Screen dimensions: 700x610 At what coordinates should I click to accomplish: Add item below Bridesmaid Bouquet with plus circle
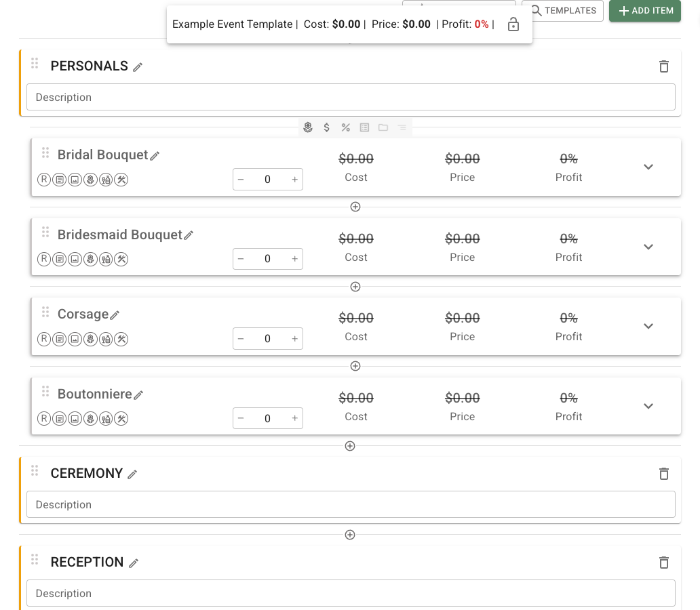355,287
